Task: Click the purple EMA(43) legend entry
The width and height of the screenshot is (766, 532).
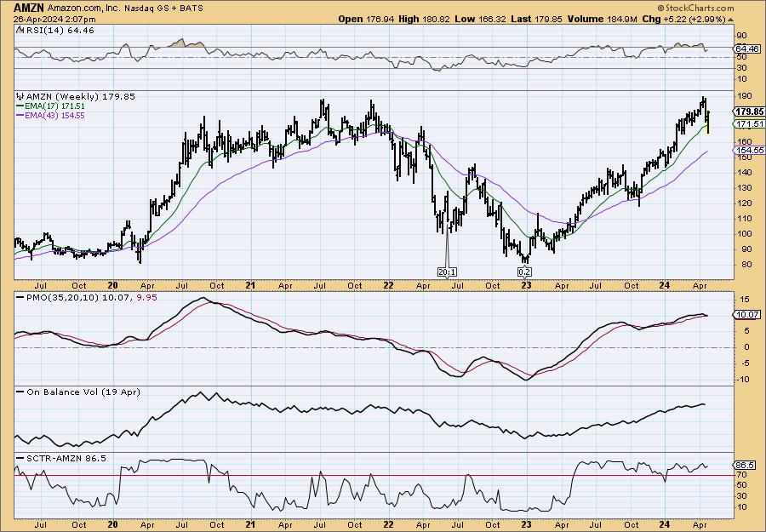Action: [x=60, y=115]
